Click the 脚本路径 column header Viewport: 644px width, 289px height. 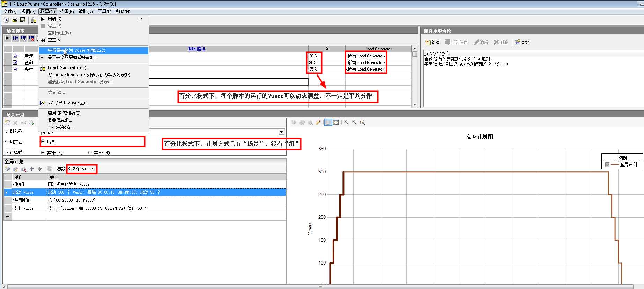click(197, 49)
